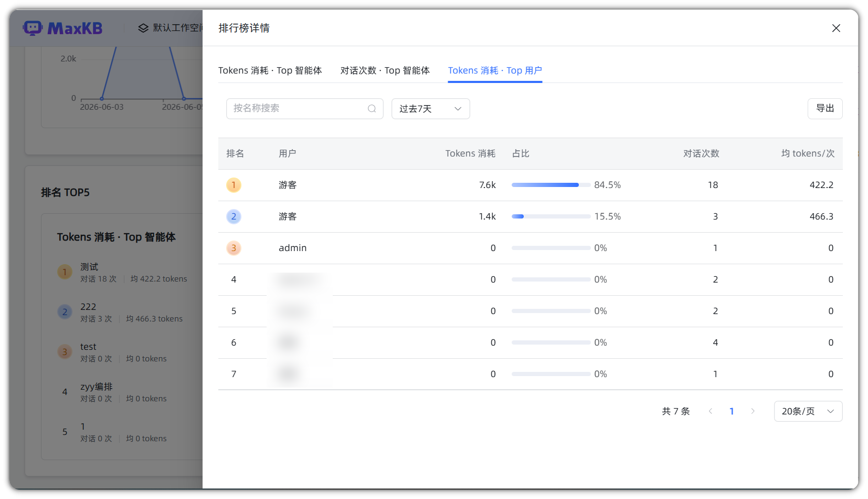The image size is (868, 499).
Task: Go to previous page arrow
Action: (x=711, y=411)
